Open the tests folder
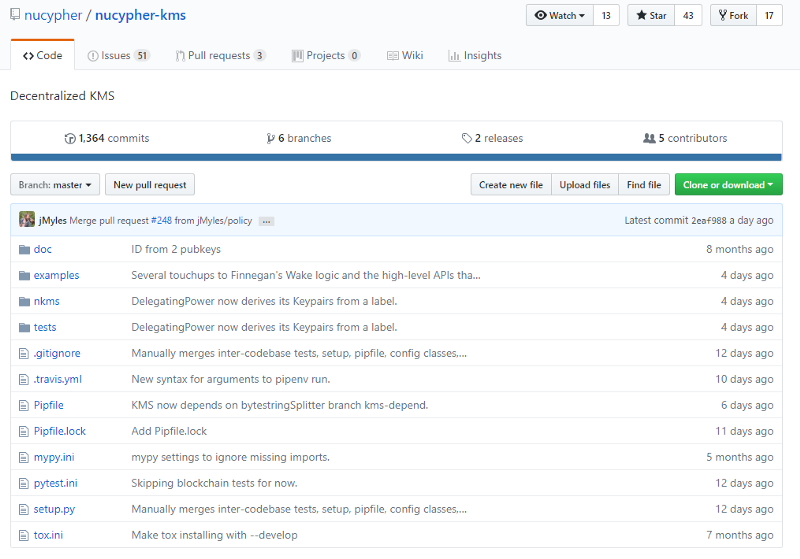800x559 pixels. pyautogui.click(x=45, y=327)
